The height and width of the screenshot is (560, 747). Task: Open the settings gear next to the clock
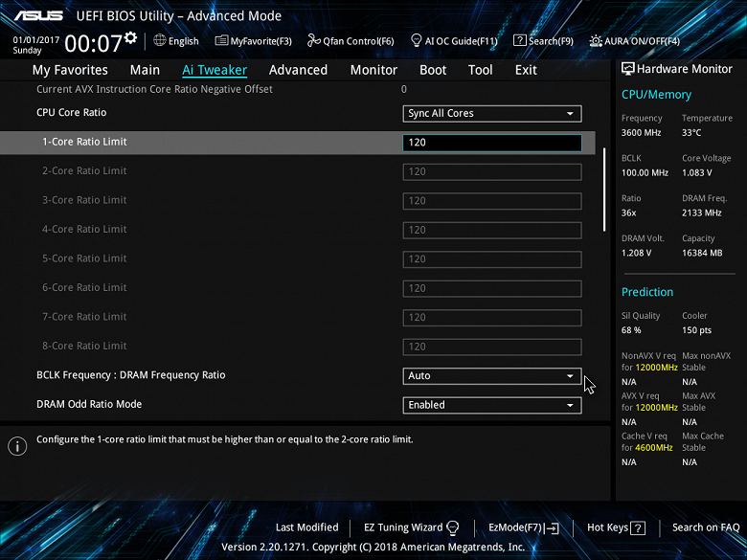[x=130, y=37]
